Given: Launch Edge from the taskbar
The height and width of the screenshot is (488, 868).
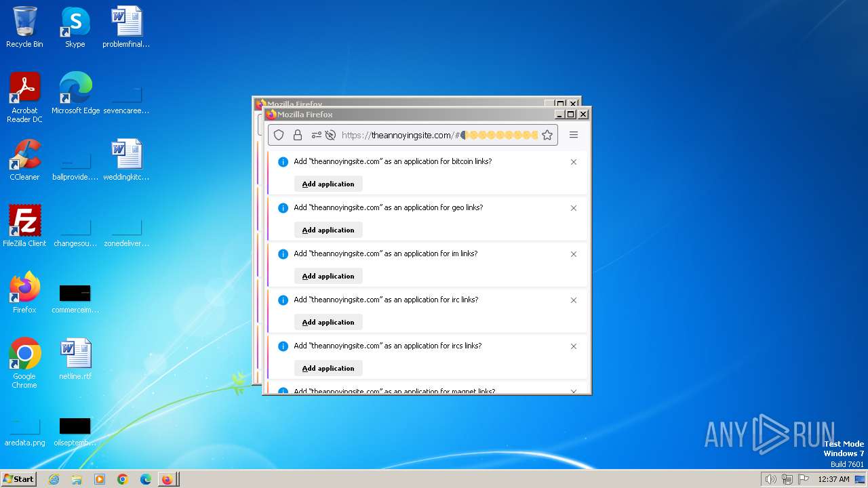Looking at the screenshot, I should (x=146, y=479).
